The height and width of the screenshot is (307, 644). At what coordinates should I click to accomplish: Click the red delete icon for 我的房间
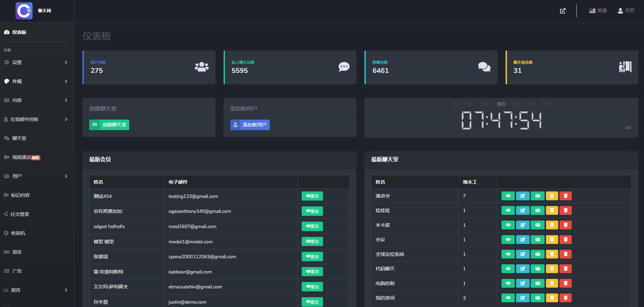coord(565,298)
